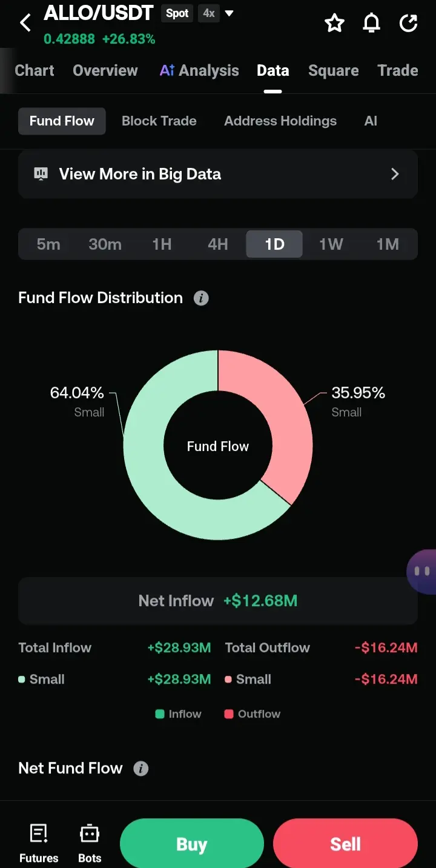Select the 5m timeframe
This screenshot has height=868, width=436.
[48, 244]
